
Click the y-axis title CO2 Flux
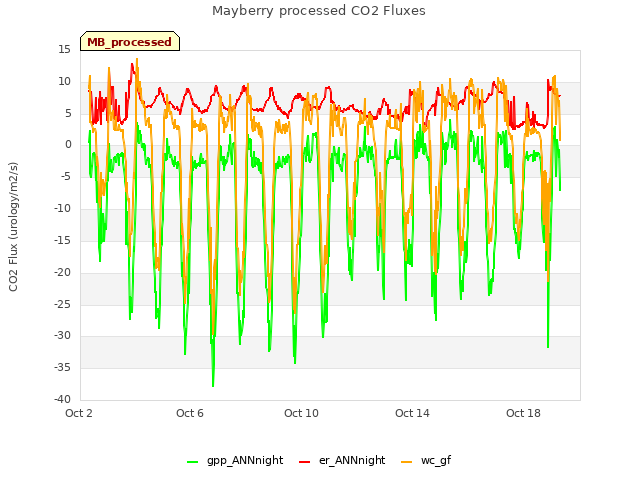click(x=13, y=227)
